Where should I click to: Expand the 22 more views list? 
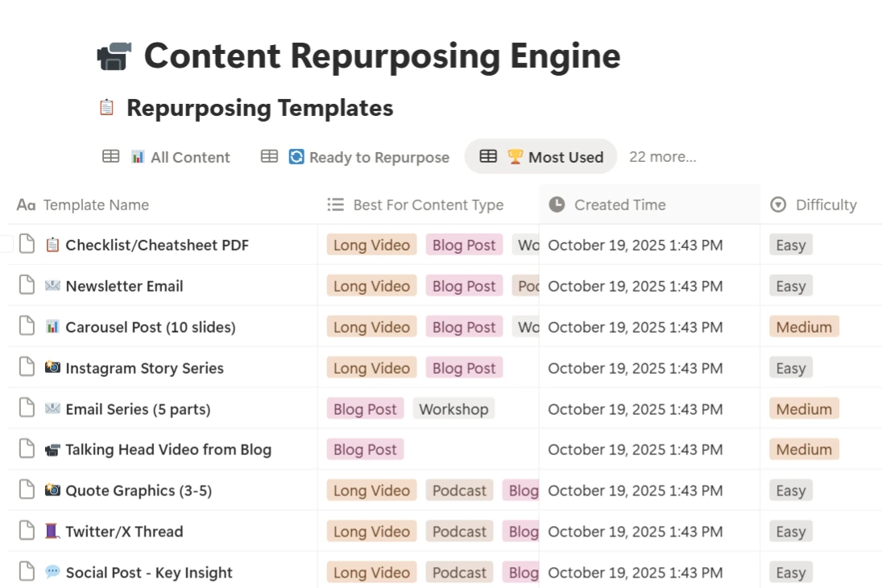[662, 157]
